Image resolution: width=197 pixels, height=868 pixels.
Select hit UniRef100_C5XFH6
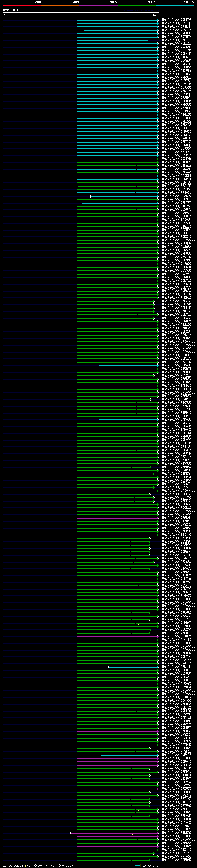pos(177,159)
